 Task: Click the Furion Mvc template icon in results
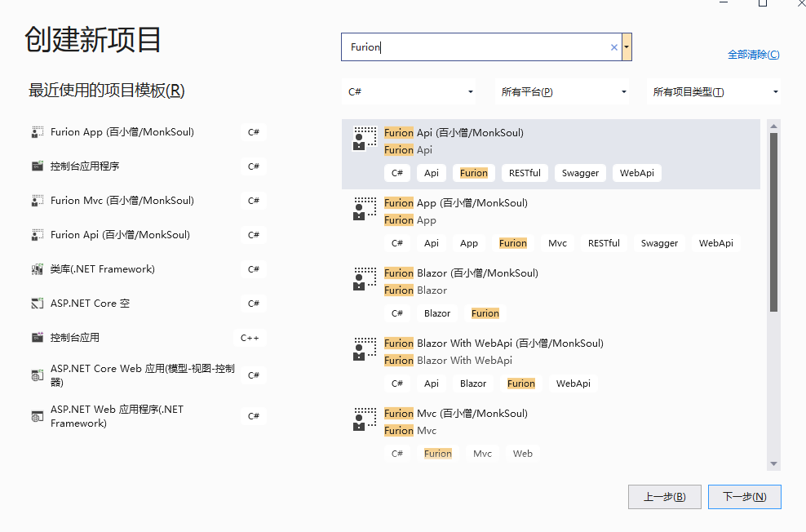364,420
